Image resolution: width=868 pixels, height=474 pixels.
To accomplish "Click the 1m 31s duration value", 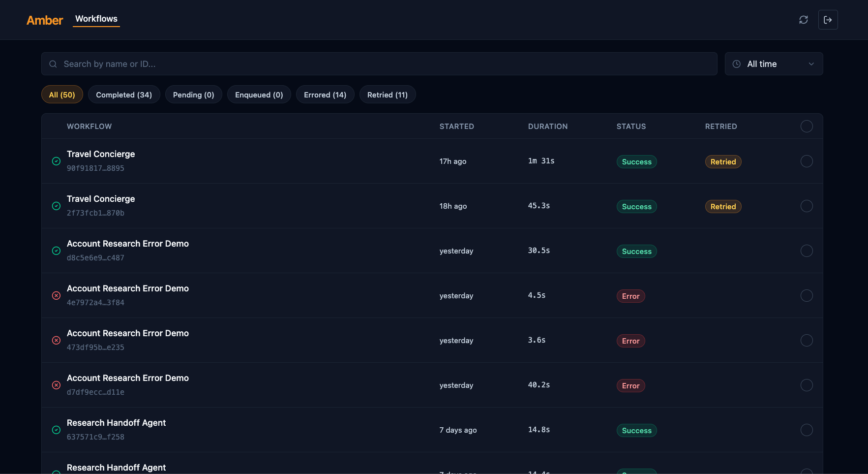I will 541,161.
